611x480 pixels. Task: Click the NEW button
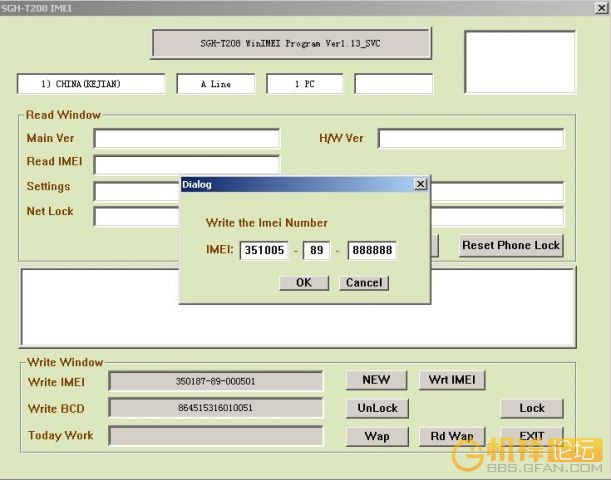[376, 380]
